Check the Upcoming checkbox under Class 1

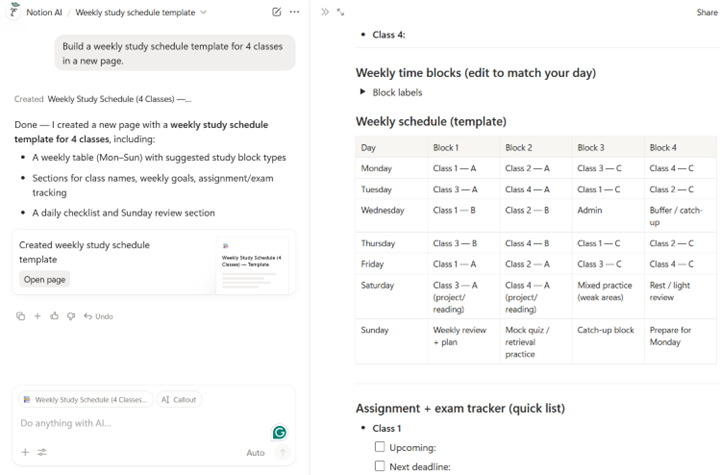click(x=380, y=448)
